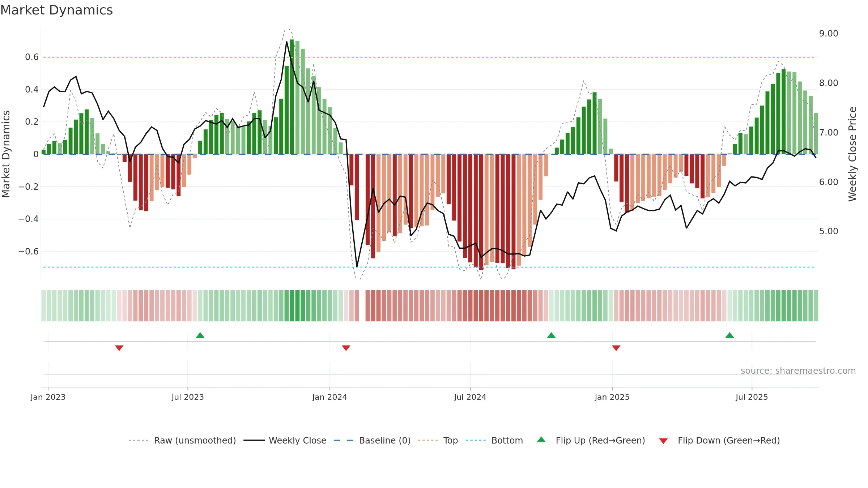The image size is (868, 488).
Task: Click the 0.6 left axis label
Action: pyautogui.click(x=32, y=57)
